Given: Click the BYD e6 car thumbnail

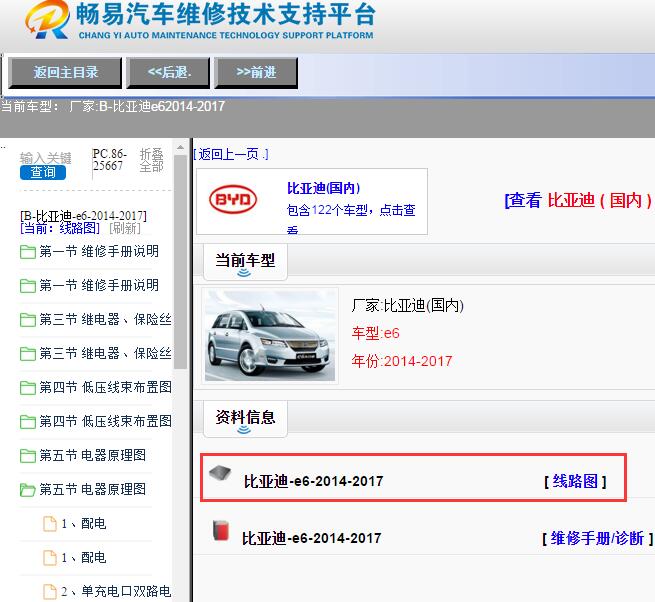Looking at the screenshot, I should coord(270,335).
